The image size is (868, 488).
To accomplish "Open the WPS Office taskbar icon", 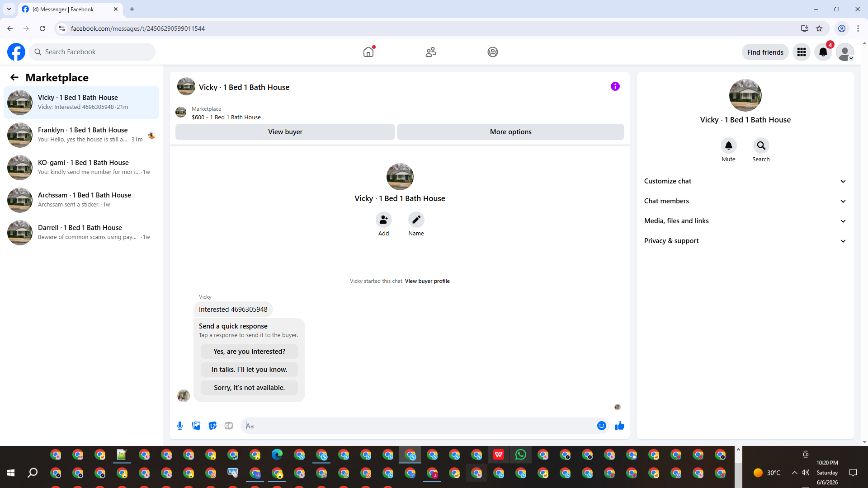I will [x=499, y=455].
